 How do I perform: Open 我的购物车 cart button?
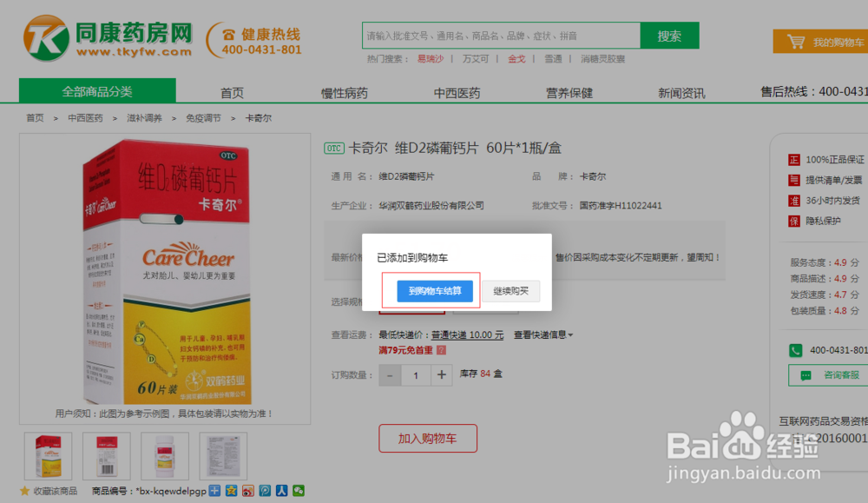pyautogui.click(x=820, y=42)
